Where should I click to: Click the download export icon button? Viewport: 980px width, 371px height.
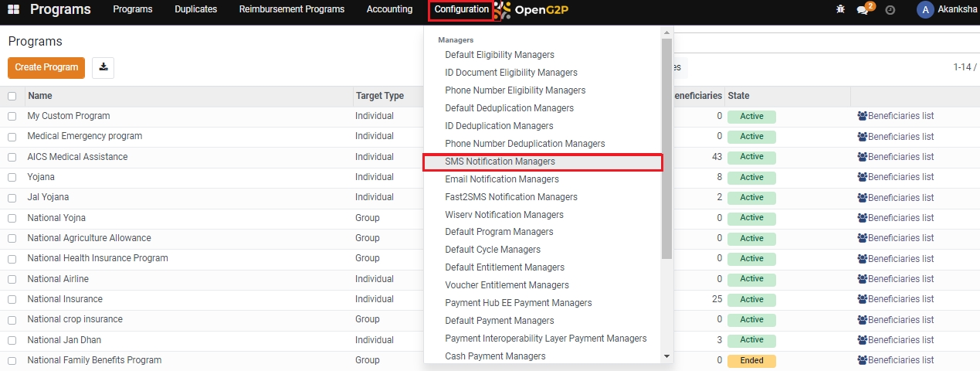pyautogui.click(x=103, y=68)
